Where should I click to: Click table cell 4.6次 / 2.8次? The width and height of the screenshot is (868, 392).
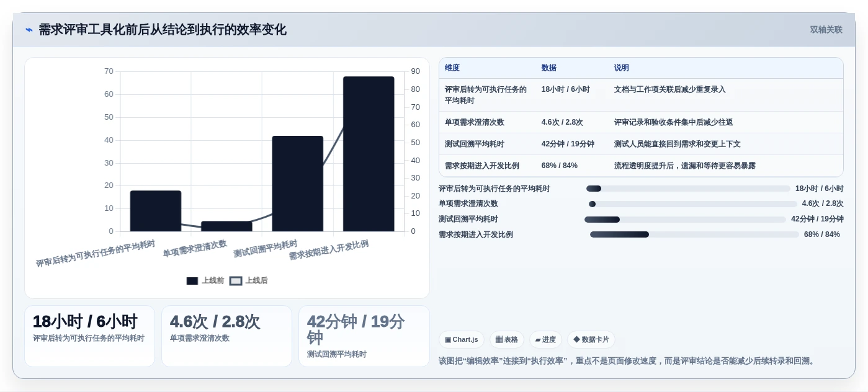pyautogui.click(x=562, y=122)
